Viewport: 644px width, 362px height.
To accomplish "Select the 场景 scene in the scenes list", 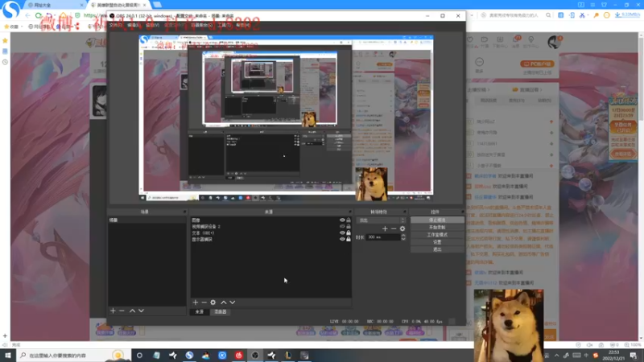I will point(147,220).
